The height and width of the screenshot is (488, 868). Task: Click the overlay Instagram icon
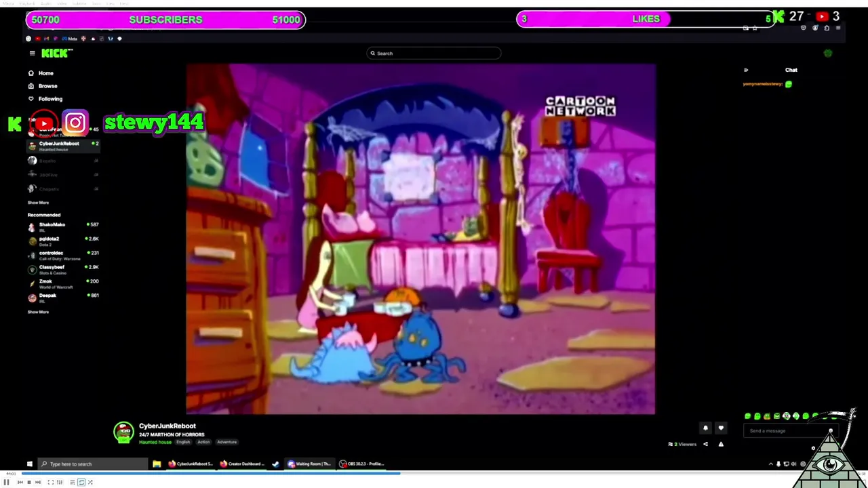[75, 123]
